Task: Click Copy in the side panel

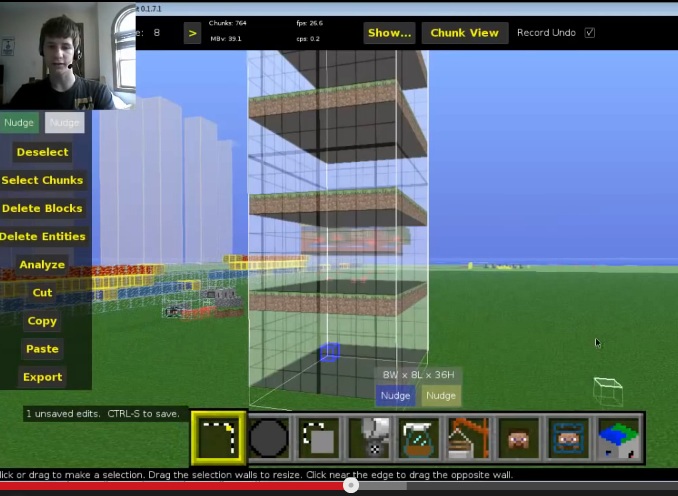Action: pos(42,321)
